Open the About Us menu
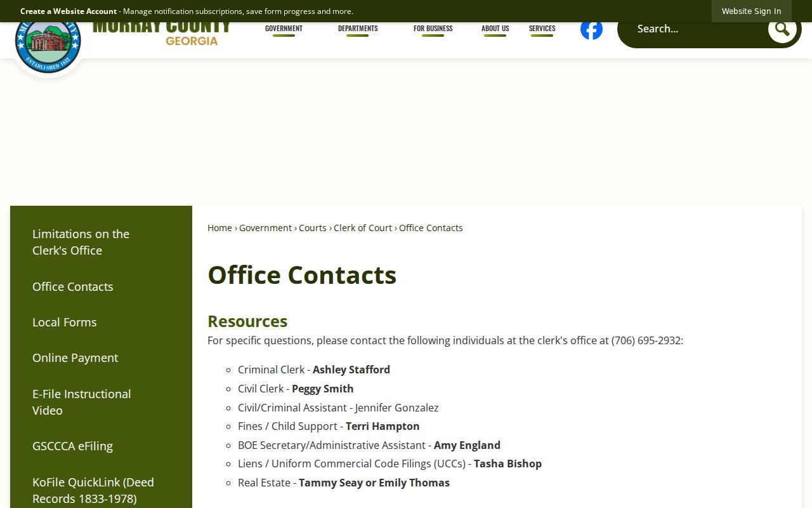This screenshot has width=812, height=508. [495, 29]
